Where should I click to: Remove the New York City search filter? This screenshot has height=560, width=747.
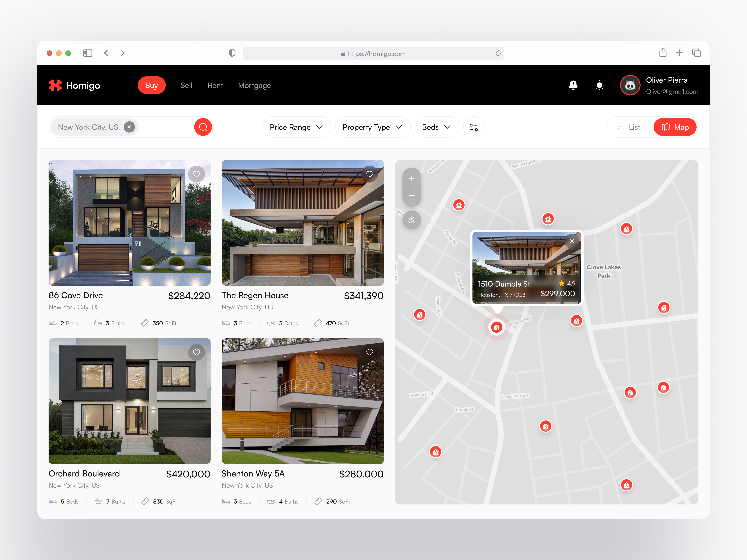click(129, 127)
